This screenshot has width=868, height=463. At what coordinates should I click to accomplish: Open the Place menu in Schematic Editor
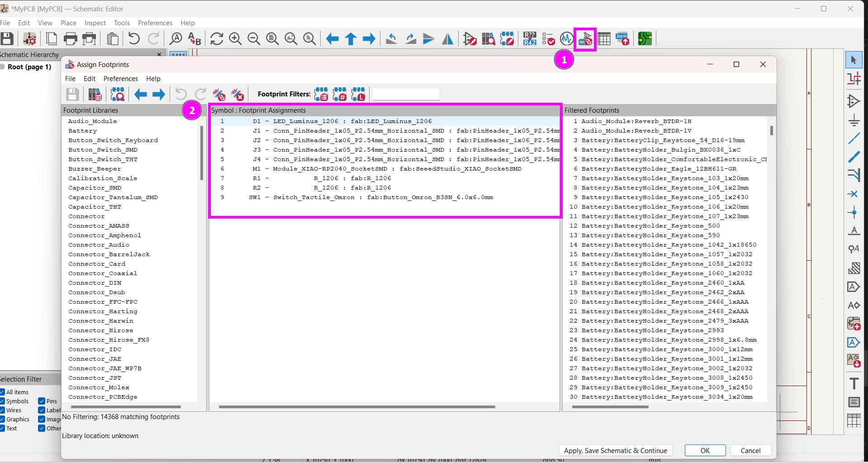click(x=68, y=23)
